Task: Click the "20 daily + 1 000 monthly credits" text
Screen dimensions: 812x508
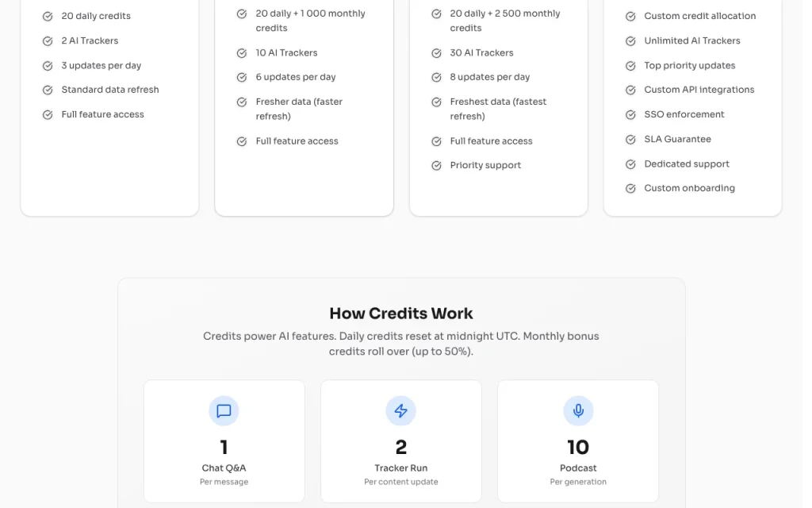Action: (310, 21)
